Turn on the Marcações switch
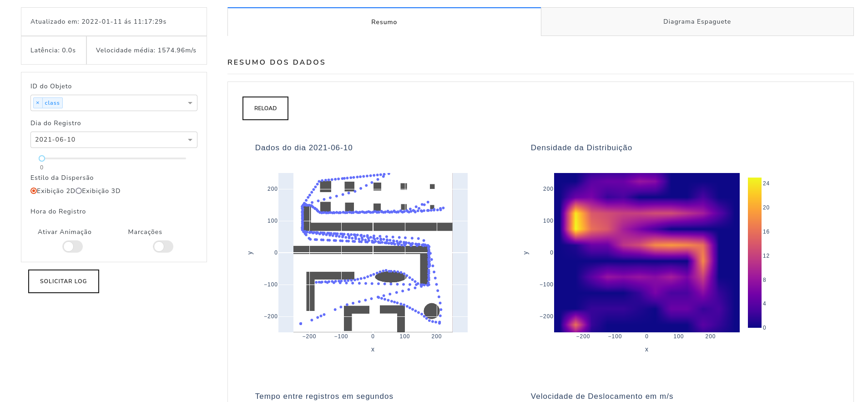The image size is (868, 402). tap(163, 247)
